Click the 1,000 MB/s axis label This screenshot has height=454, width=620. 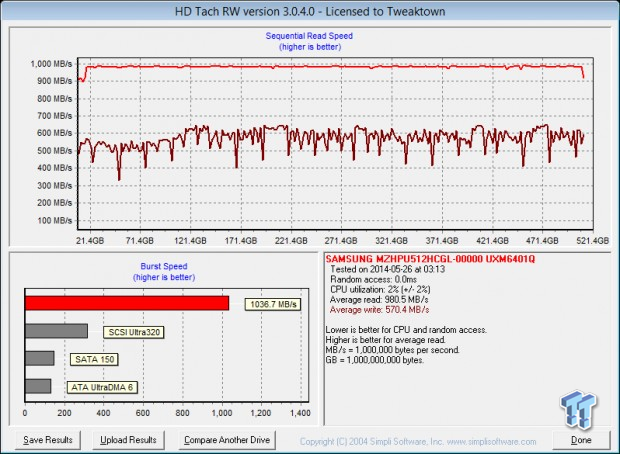coord(51,64)
